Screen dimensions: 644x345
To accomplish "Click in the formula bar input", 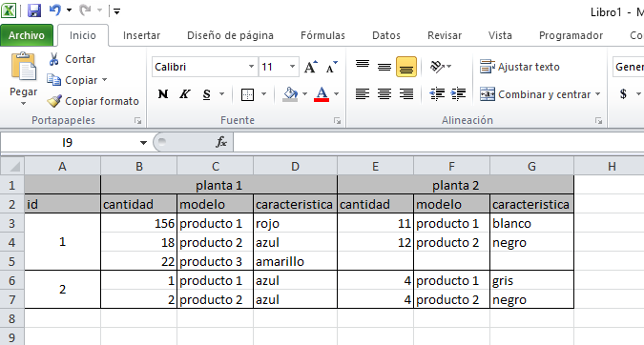I will pyautogui.click(x=438, y=142).
